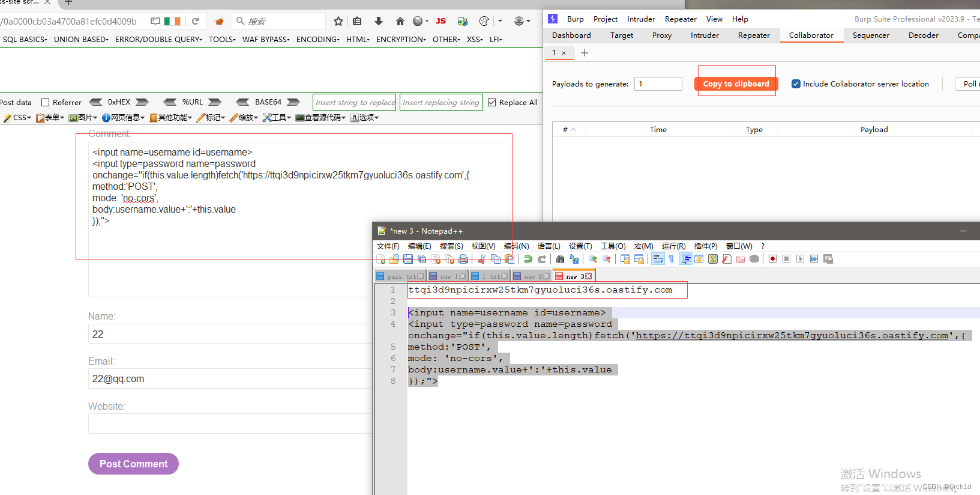Click Copy to clipboard in Collaborator
This screenshot has height=495, width=980.
(736, 84)
